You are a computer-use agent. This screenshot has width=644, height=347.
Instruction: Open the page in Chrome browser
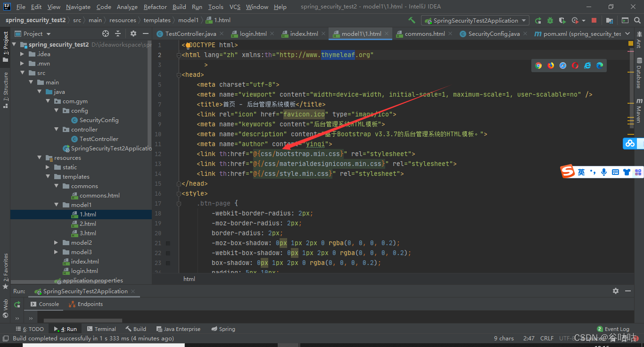(538, 66)
